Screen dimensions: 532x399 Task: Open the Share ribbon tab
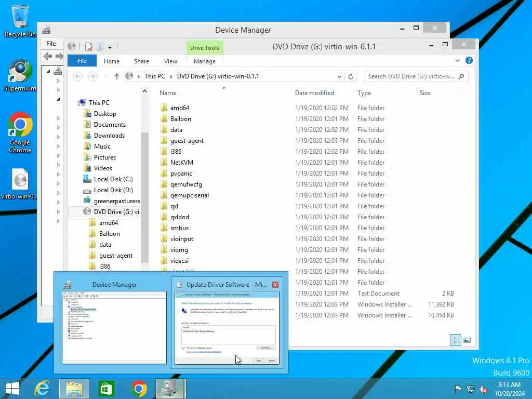point(141,61)
